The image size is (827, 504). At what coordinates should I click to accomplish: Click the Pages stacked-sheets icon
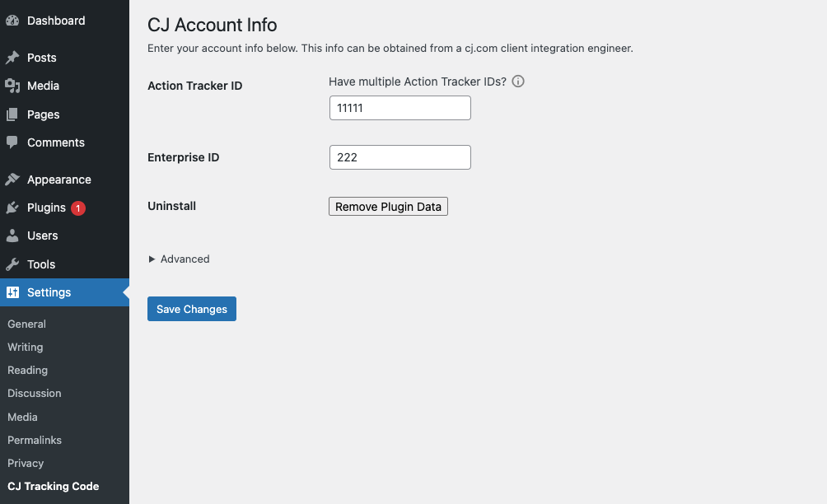coord(12,114)
